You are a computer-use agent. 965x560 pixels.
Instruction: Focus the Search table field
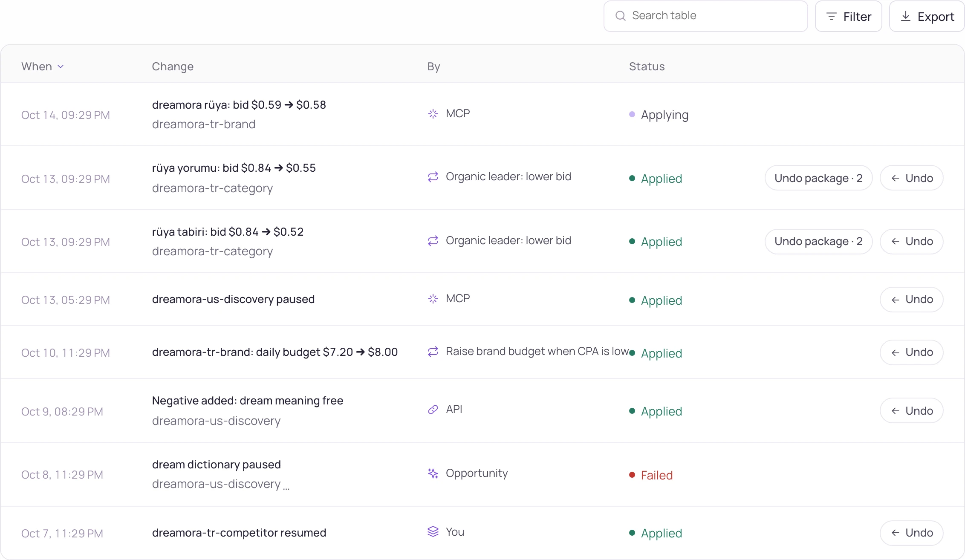706,16
